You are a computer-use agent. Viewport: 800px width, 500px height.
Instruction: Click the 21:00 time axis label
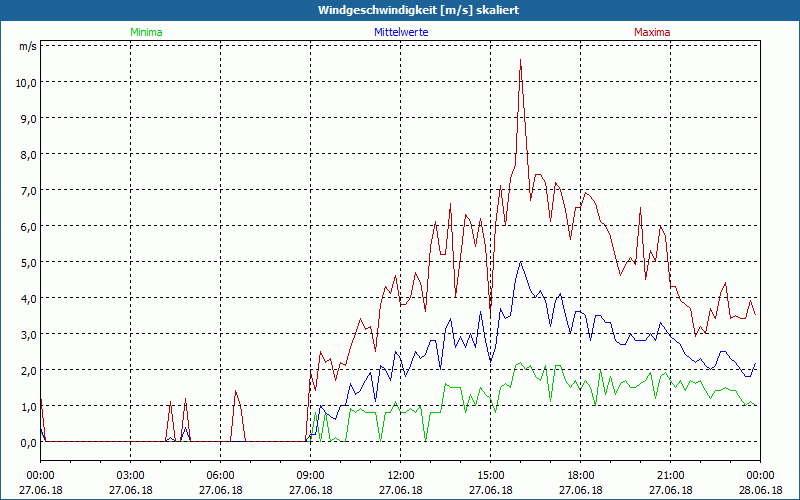[x=670, y=476]
